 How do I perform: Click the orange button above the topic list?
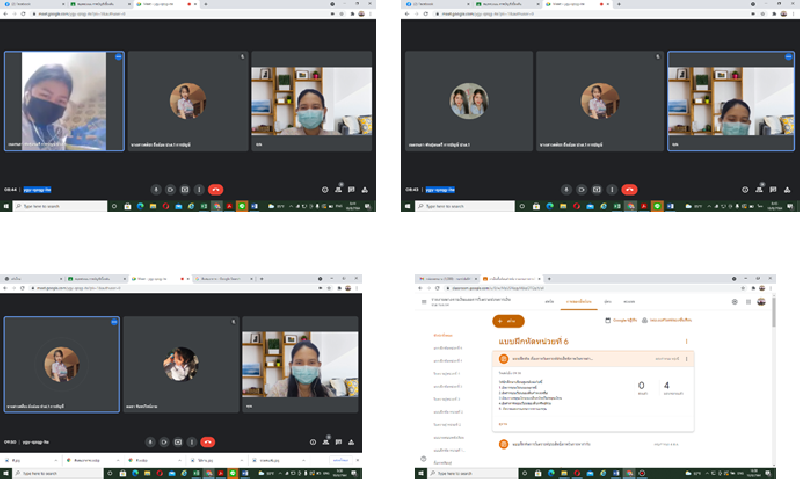508,321
